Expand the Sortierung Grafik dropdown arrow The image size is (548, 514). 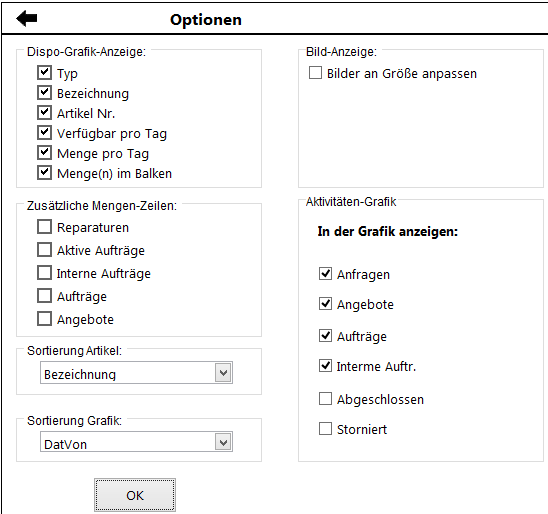coord(224,442)
